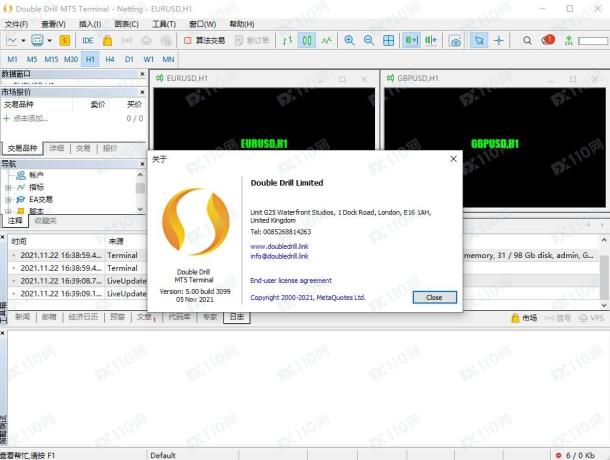Click the VPS cloud item in toolbox bar
This screenshot has width=610, height=460.
(x=592, y=318)
